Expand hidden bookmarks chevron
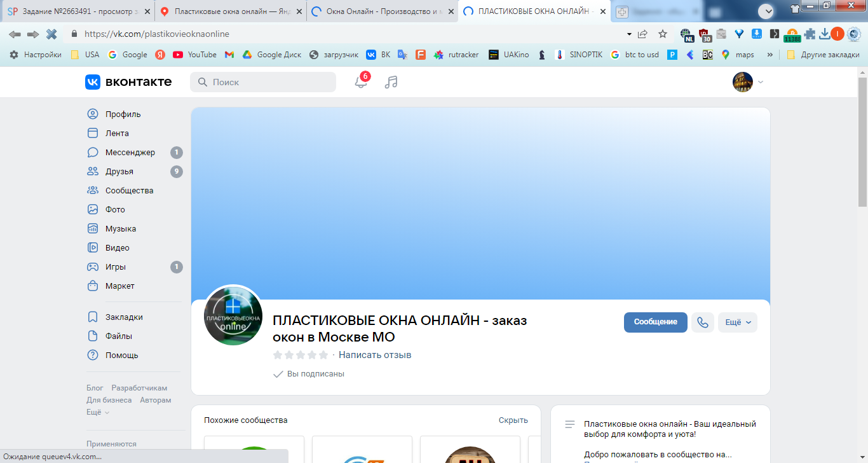This screenshot has height=463, width=868. (x=770, y=55)
